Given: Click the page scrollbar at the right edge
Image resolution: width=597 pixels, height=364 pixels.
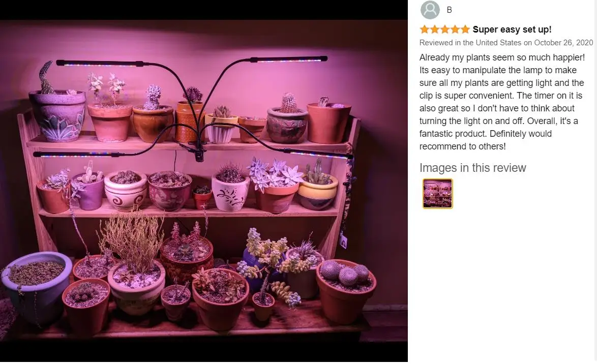Looking at the screenshot, I should pos(595,181).
